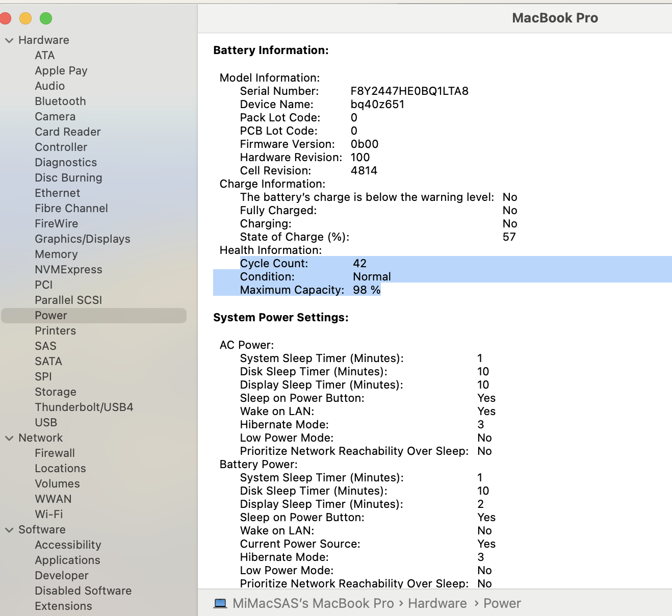This screenshot has width=672, height=616.
Task: Collapse the Hardware section chevron
Action: coord(9,40)
